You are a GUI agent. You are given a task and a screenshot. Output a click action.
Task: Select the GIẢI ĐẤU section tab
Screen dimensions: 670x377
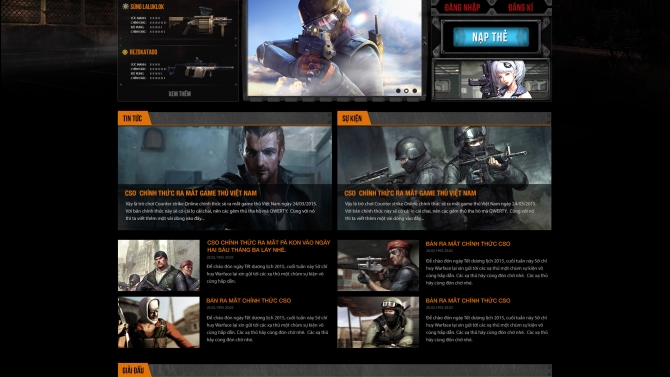click(x=133, y=370)
